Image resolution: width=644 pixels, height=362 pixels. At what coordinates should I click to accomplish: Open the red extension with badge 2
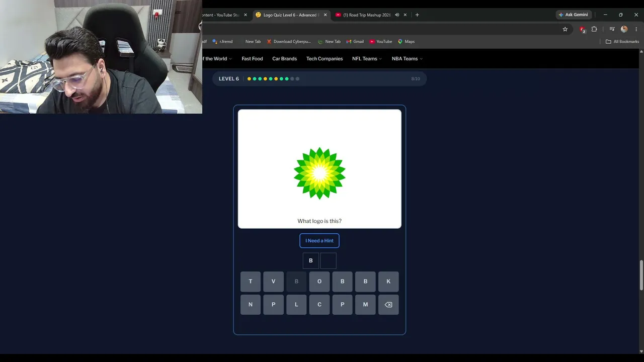(x=582, y=29)
